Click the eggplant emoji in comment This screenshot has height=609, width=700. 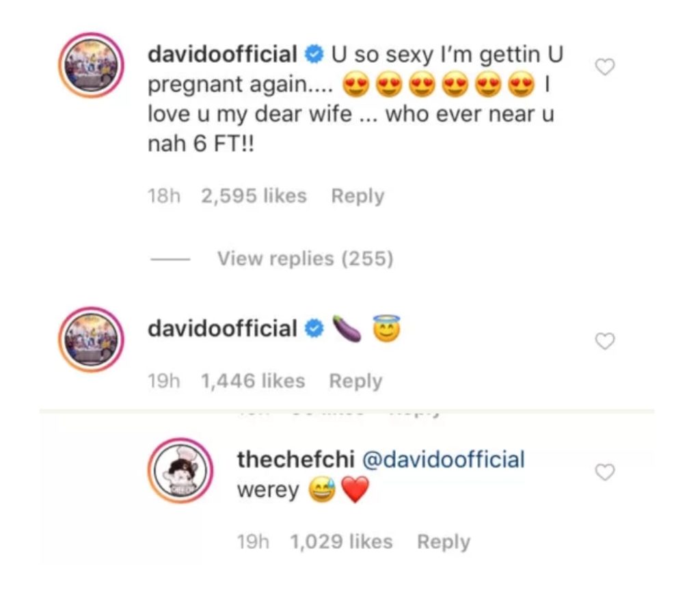click(347, 329)
